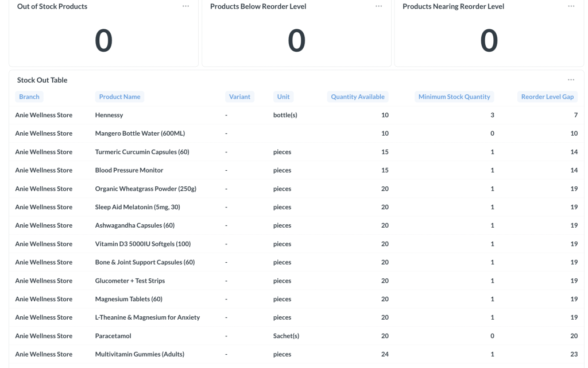Image resolution: width=588 pixels, height=368 pixels.
Task: Open the Out of Stock Products card menu
Action: coord(185,7)
